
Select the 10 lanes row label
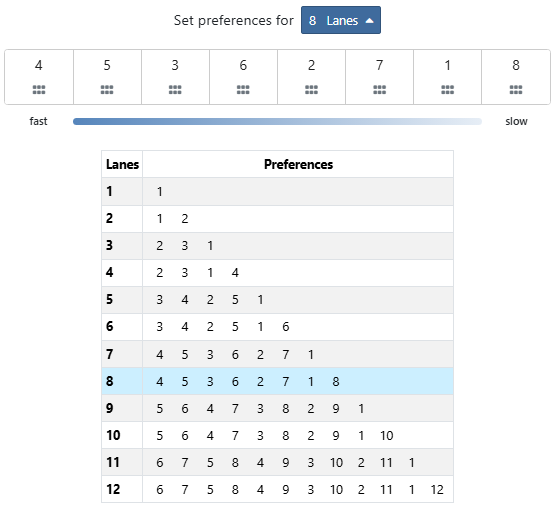(x=113, y=435)
